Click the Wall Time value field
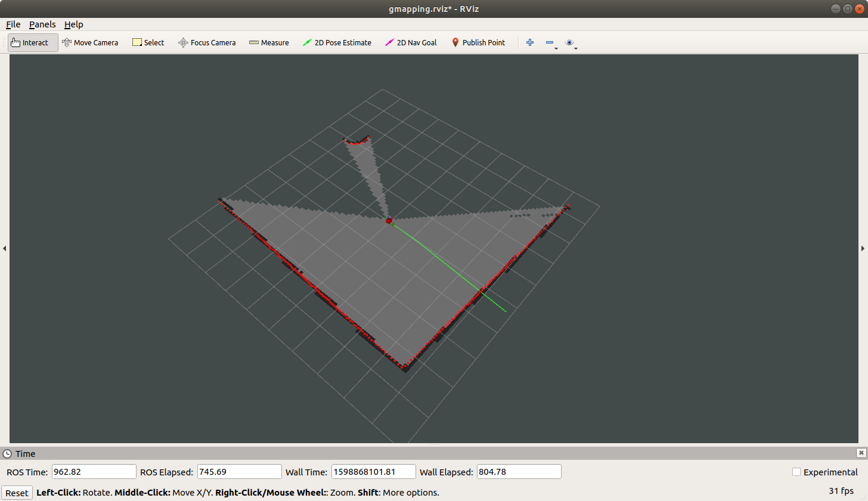 tap(373, 472)
